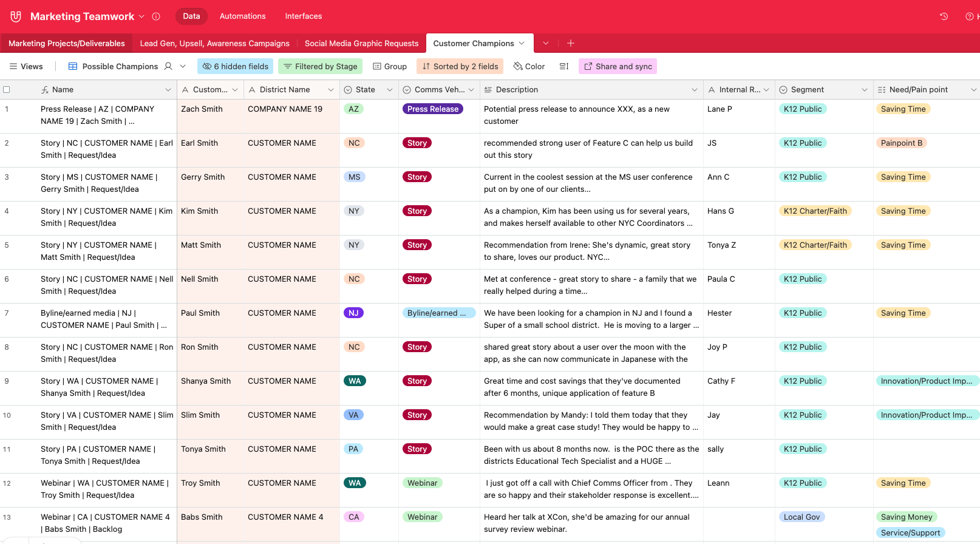
Task: Switch to Lead Gen, Upsell, Awareness Campaigns table
Action: pos(215,43)
